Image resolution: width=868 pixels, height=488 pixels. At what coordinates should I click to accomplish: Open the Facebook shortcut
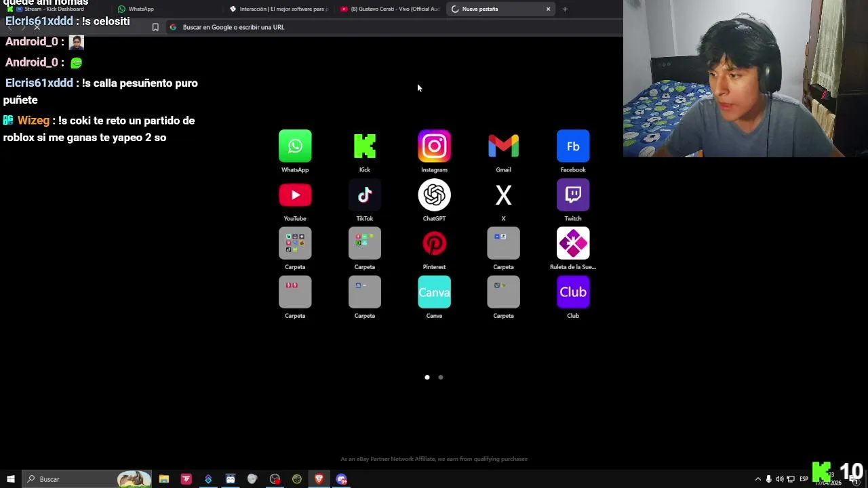[573, 146]
